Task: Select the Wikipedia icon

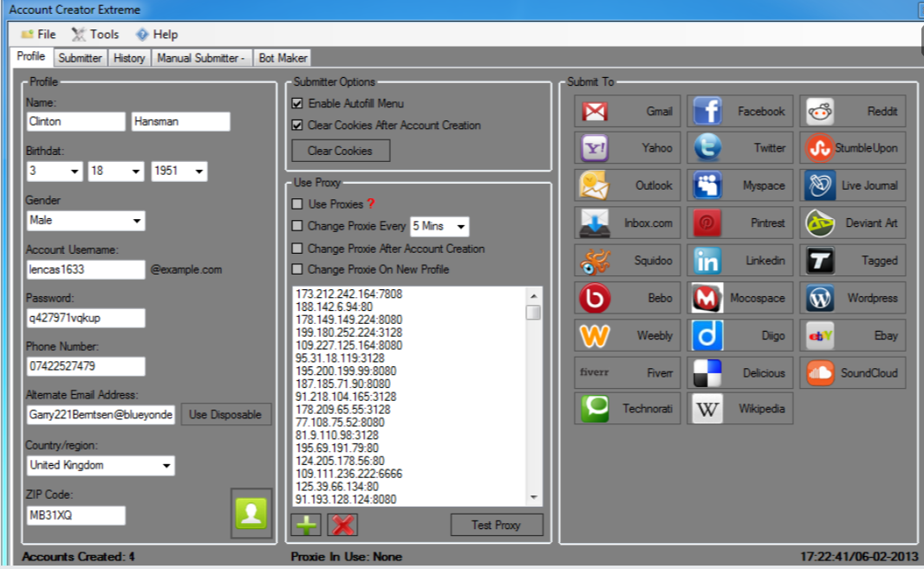Action: 739,408
